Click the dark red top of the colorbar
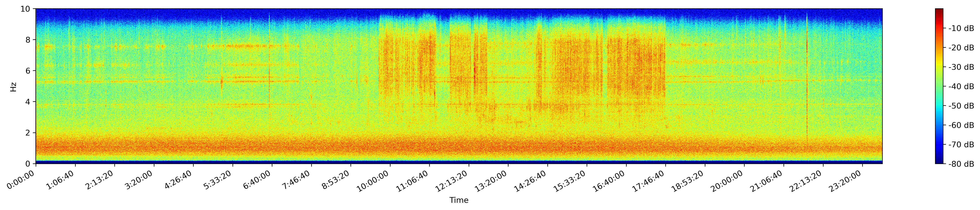The width and height of the screenshot is (980, 210). pyautogui.click(x=939, y=11)
